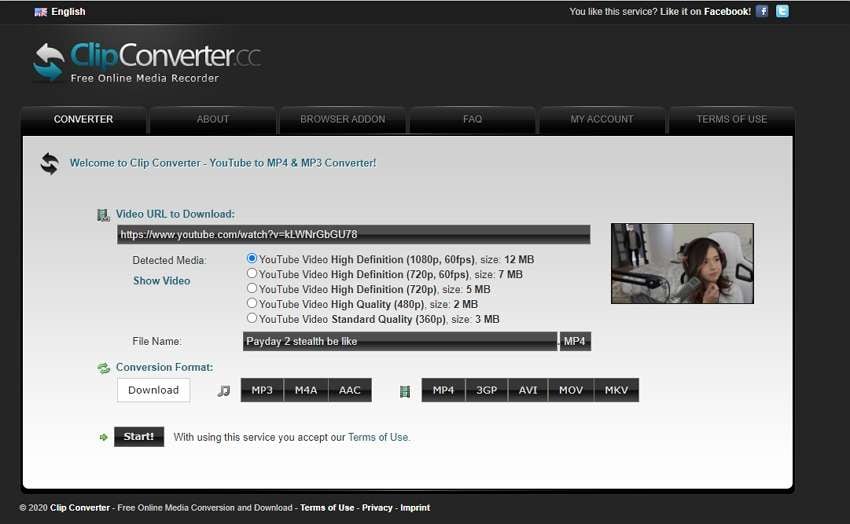
Task: Choose 3GP video format
Action: (487, 390)
